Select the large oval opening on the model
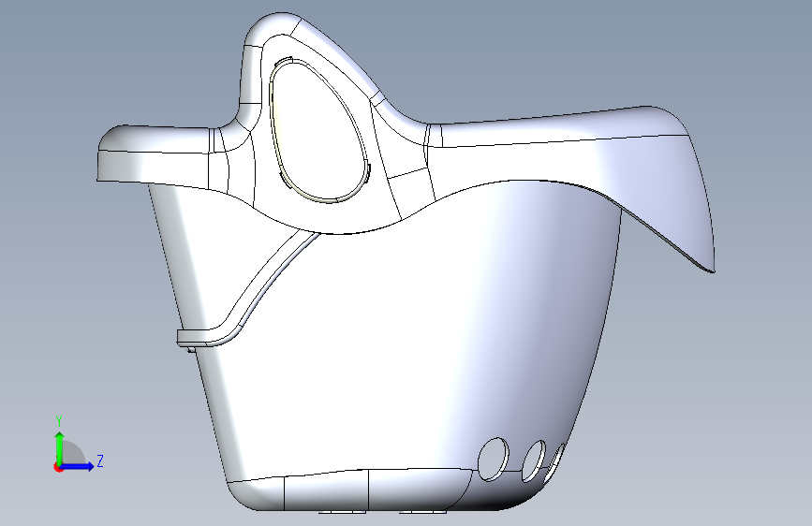 click(x=317, y=130)
